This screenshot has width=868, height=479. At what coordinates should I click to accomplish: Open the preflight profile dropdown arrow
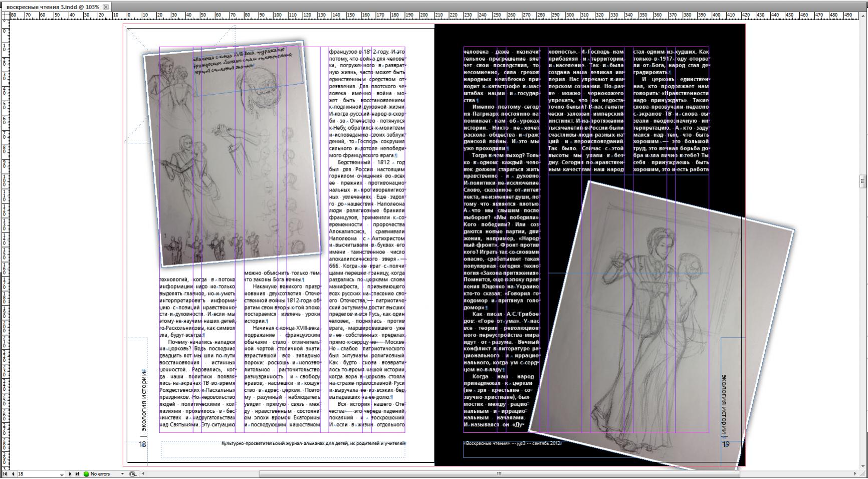point(122,473)
